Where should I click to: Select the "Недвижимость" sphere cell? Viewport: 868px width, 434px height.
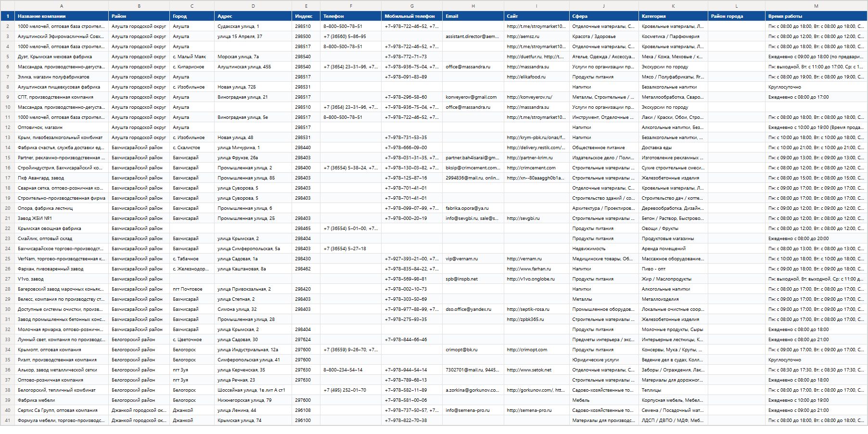click(604, 249)
